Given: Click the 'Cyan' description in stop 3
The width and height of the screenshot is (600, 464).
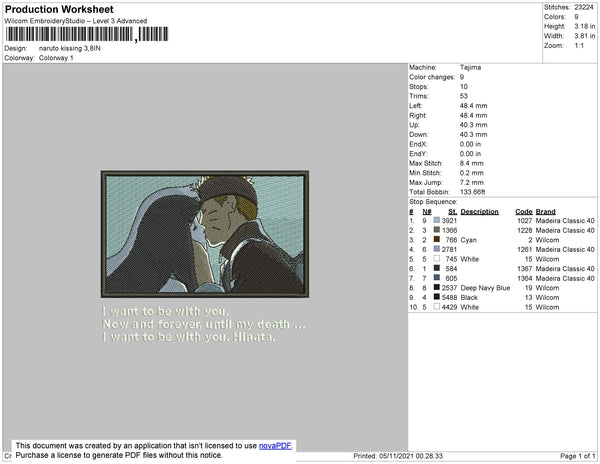Looking at the screenshot, I should pyautogui.click(x=468, y=240).
